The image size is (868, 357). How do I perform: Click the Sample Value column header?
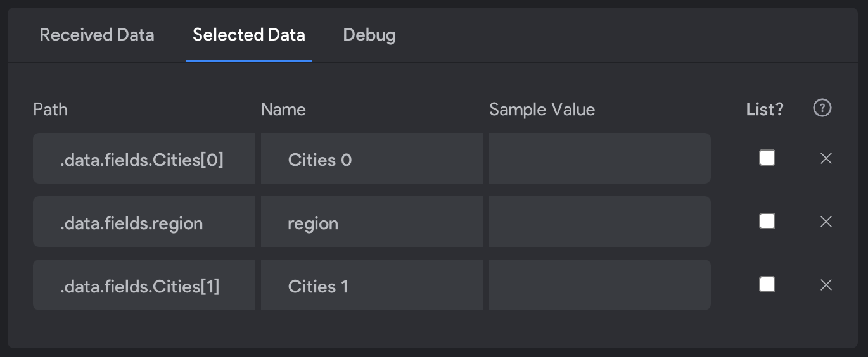(542, 110)
